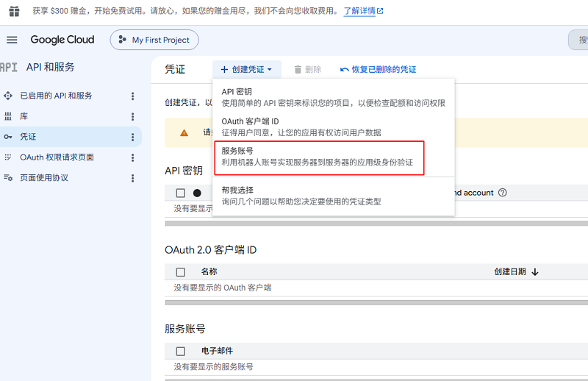The image size is (588, 381).
Task: Open the 了解详情 link
Action: pos(359,11)
